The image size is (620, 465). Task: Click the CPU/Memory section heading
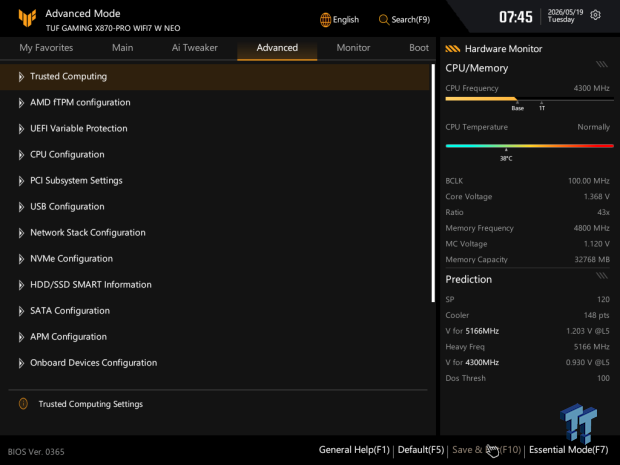(x=476, y=68)
